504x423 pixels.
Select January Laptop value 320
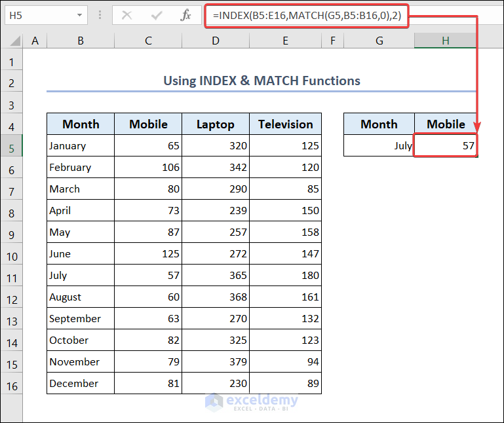(216, 145)
